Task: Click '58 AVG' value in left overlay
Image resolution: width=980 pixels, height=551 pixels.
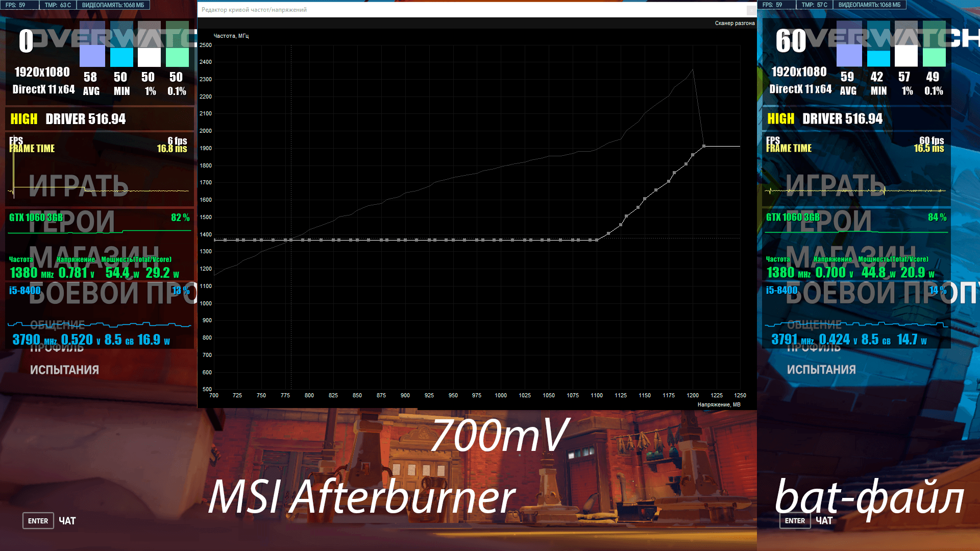Action: (91, 84)
